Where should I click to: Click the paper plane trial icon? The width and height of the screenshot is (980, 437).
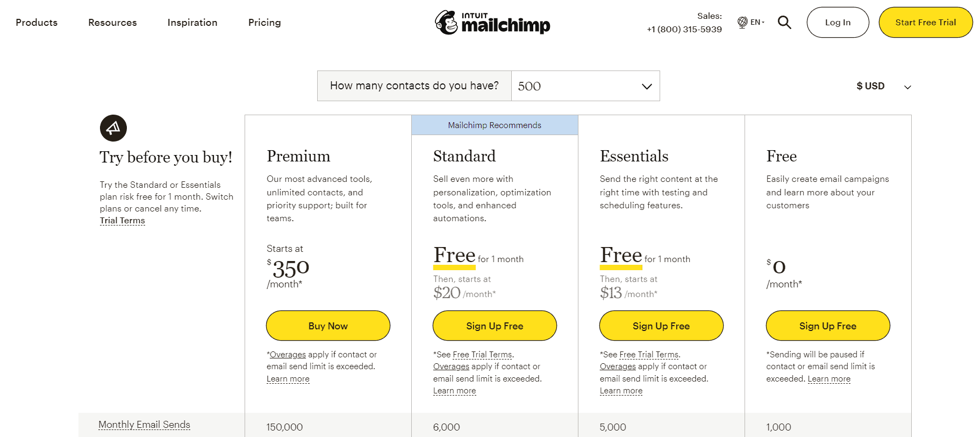(113, 128)
